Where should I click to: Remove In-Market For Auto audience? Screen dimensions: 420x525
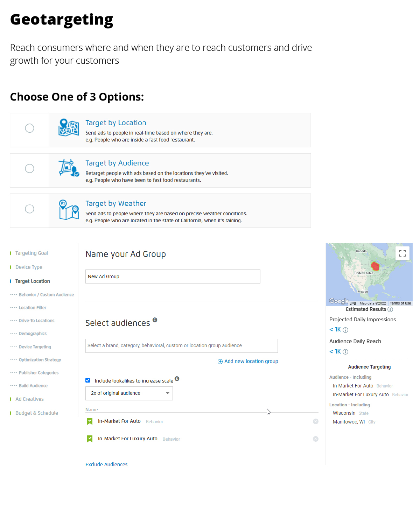[x=315, y=421]
